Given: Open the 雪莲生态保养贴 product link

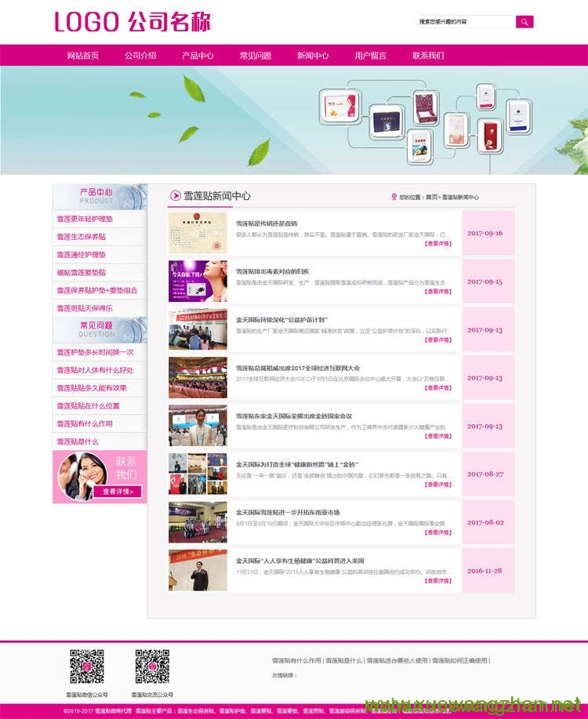Looking at the screenshot, I should pyautogui.click(x=81, y=237).
